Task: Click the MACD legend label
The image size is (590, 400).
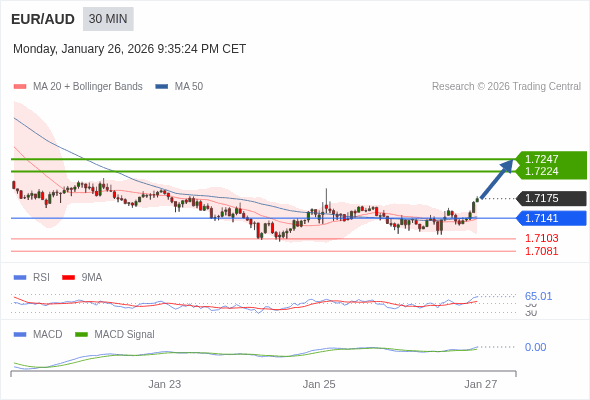Action: pos(48,335)
